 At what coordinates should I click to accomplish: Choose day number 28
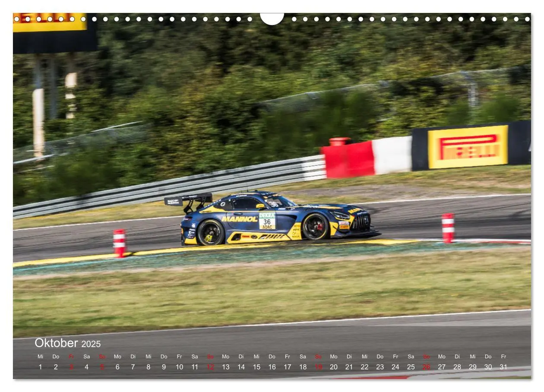point(457,367)
